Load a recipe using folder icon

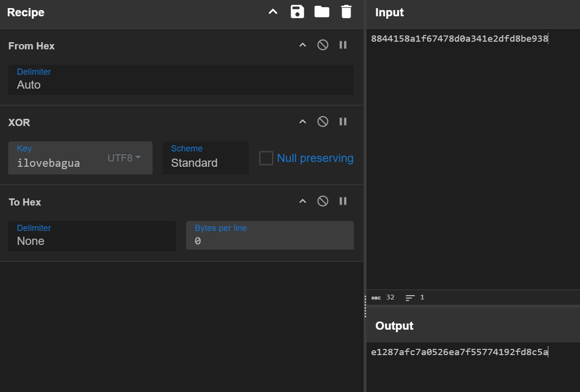click(x=321, y=12)
